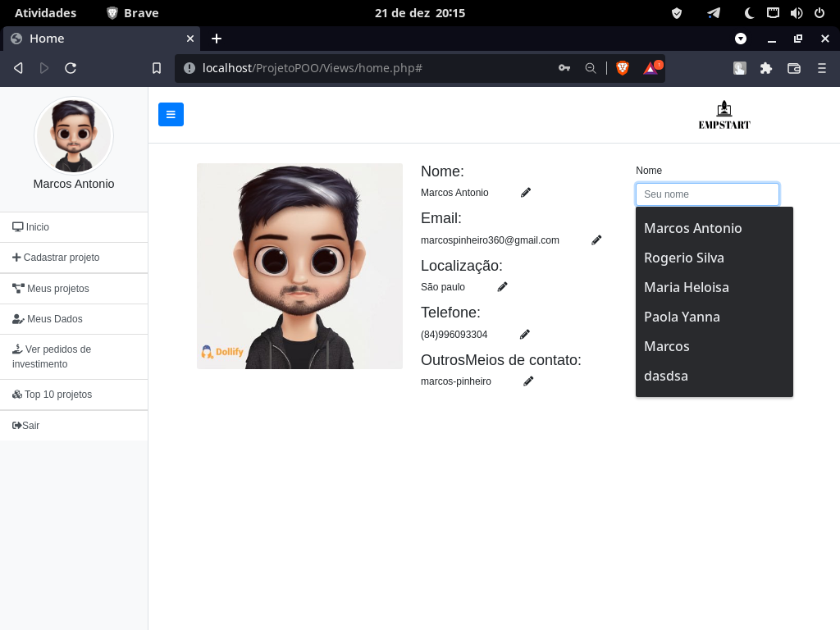Open the Brave Shields lion icon
840x630 pixels.
(x=623, y=68)
